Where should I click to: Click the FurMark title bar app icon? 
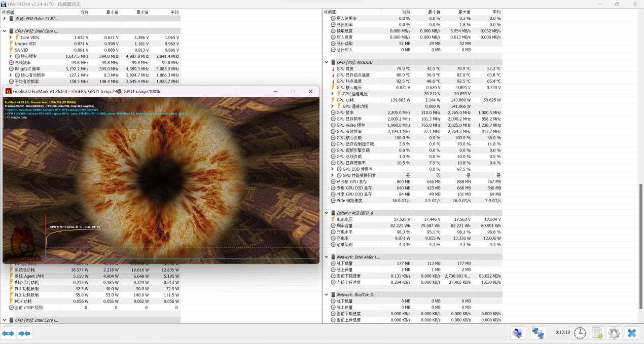[x=8, y=91]
